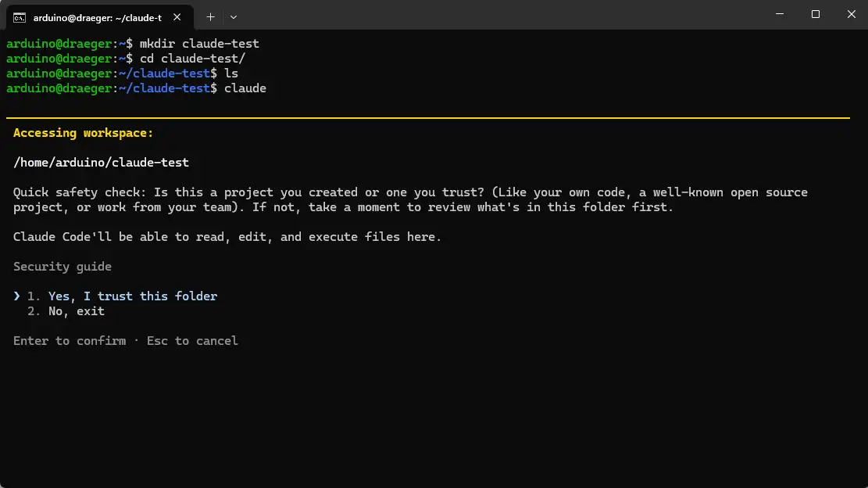Screen dimensions: 868x488
Task: Click the Accessing workspace heading
Action: (x=83, y=133)
